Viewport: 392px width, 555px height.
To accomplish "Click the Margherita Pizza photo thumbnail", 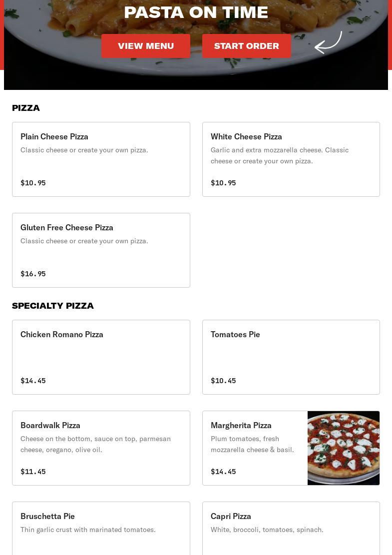I will pos(344,448).
